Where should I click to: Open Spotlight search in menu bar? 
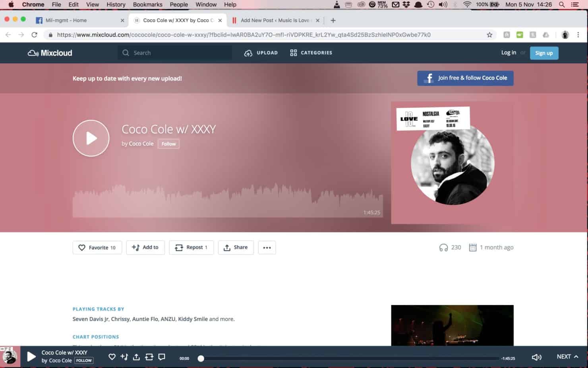[x=562, y=4]
